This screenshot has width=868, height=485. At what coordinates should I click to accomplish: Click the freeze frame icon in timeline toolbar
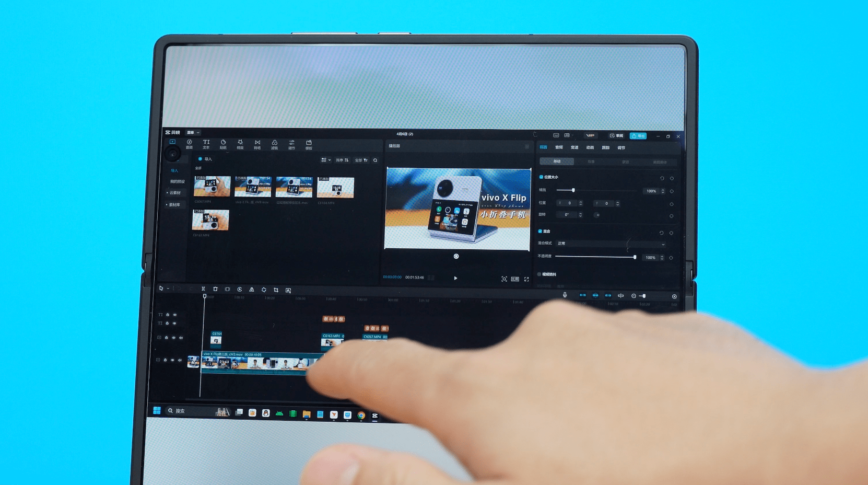[x=227, y=289]
